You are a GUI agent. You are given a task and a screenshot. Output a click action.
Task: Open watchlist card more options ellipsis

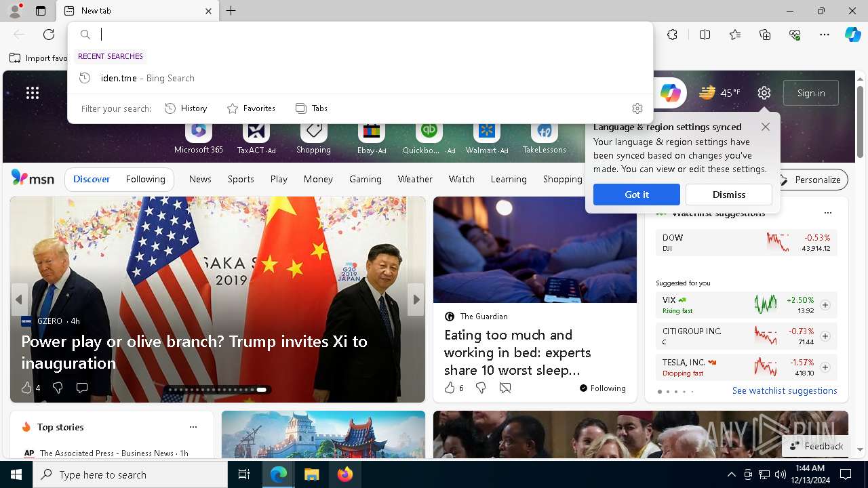coord(827,213)
